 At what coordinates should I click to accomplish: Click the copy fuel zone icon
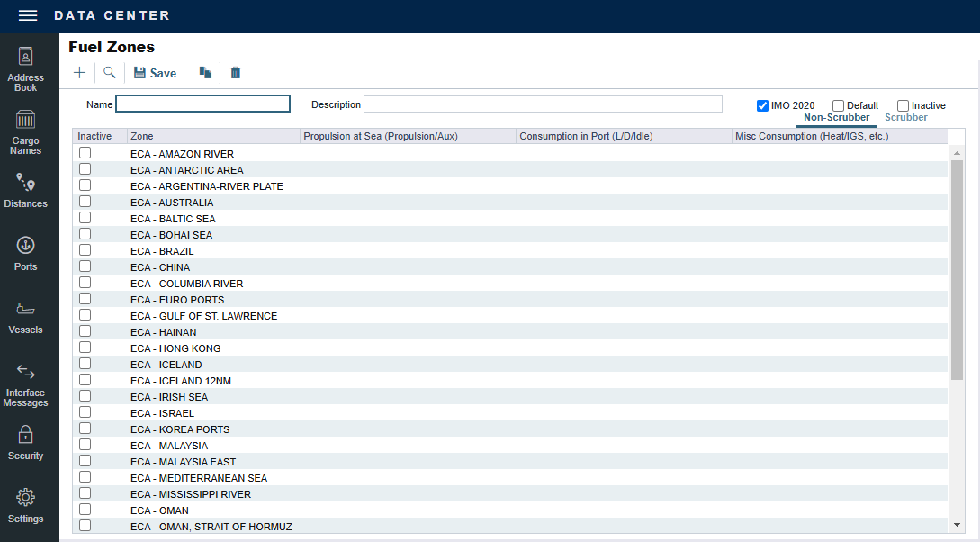click(205, 73)
